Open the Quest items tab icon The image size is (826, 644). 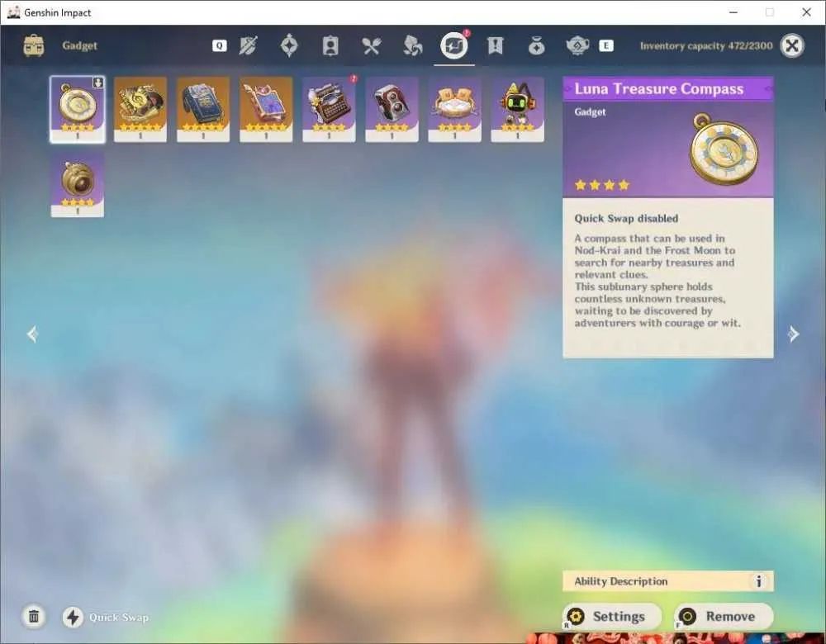[495, 45]
